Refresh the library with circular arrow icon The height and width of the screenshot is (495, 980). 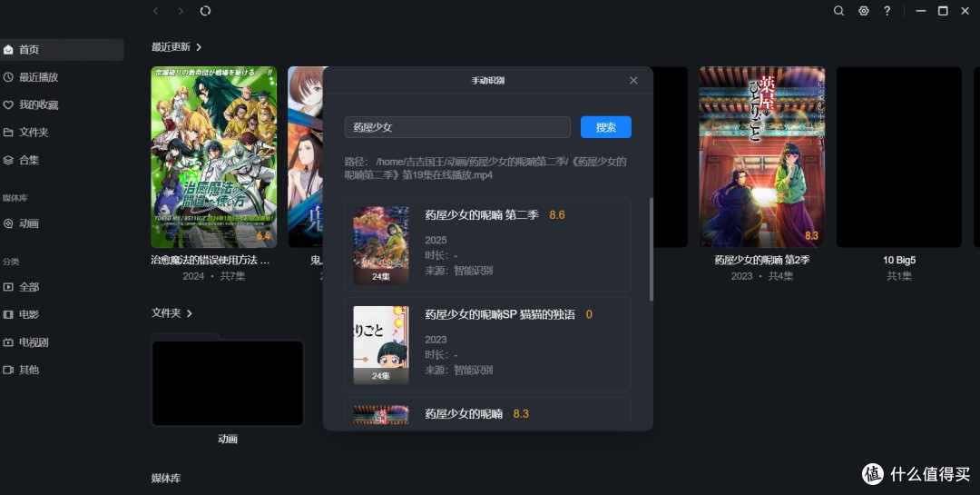[x=205, y=11]
